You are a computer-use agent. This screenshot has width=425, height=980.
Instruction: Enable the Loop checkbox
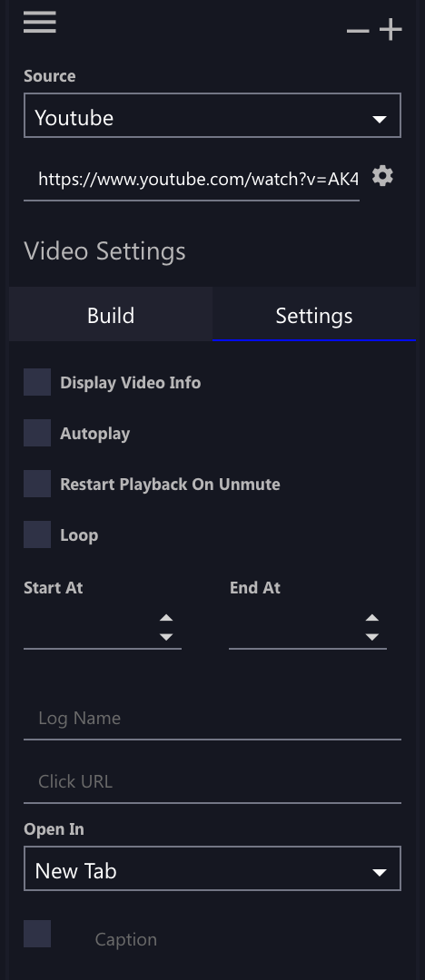(x=37, y=534)
